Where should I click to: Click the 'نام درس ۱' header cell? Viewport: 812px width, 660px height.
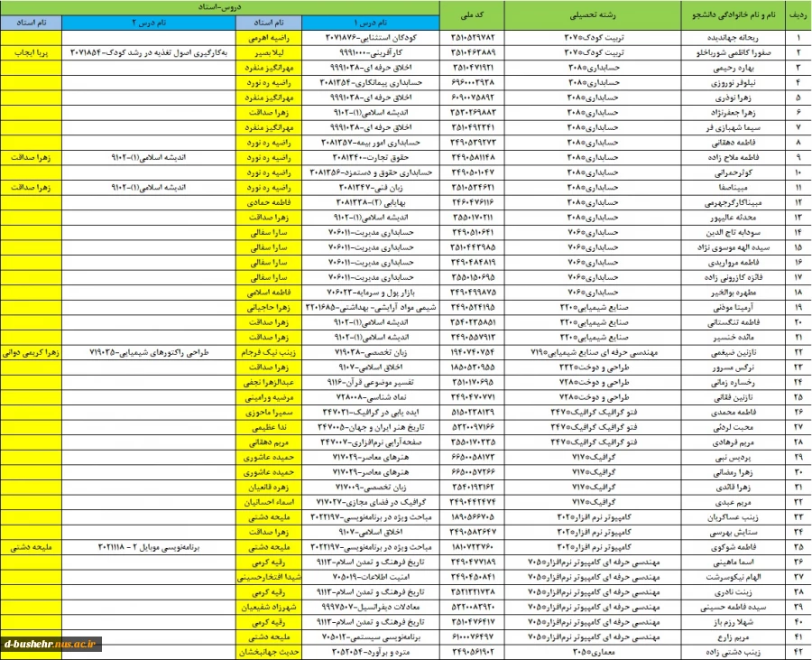[370, 23]
